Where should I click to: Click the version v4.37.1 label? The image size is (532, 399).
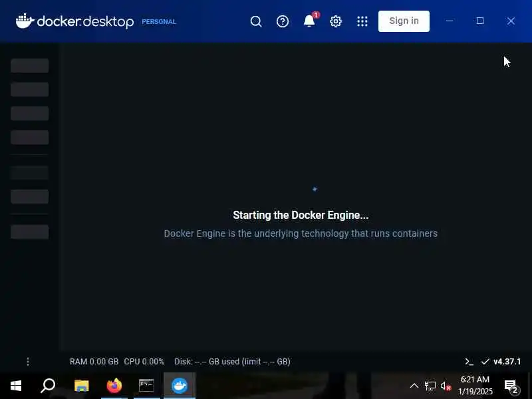point(507,362)
